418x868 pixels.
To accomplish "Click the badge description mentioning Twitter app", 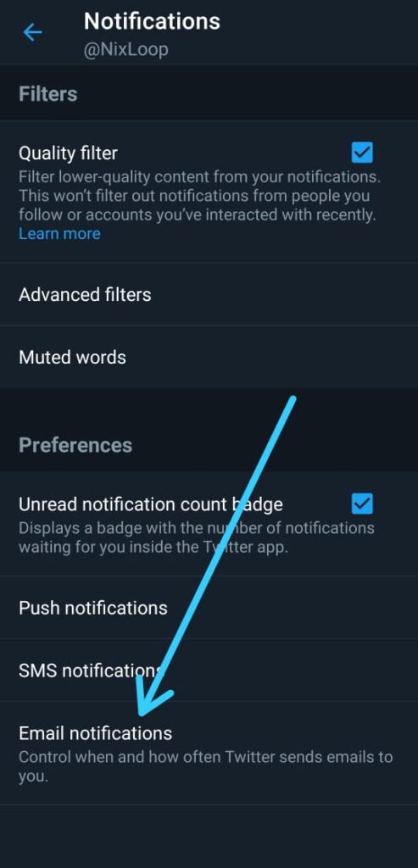I will (x=197, y=537).
